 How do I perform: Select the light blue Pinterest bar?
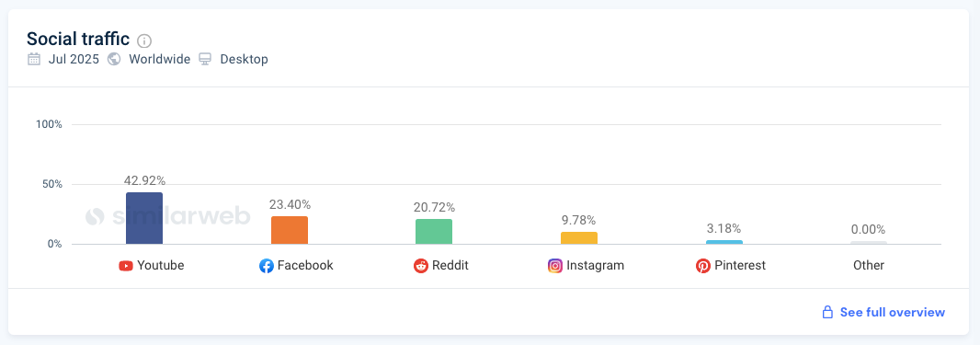tap(724, 242)
